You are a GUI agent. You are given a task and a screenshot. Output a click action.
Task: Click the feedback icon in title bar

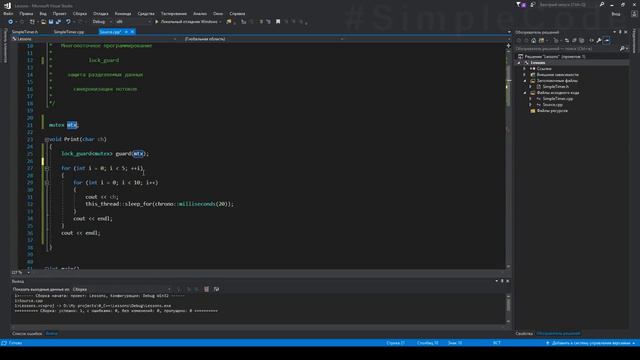tap(533, 4)
